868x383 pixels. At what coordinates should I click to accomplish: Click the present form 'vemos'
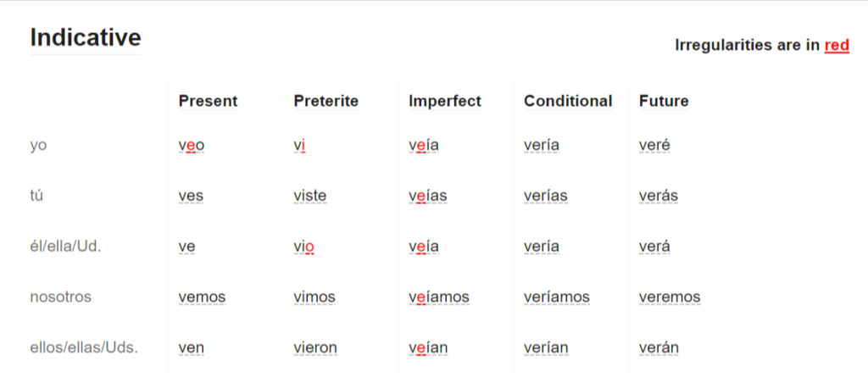tap(202, 297)
